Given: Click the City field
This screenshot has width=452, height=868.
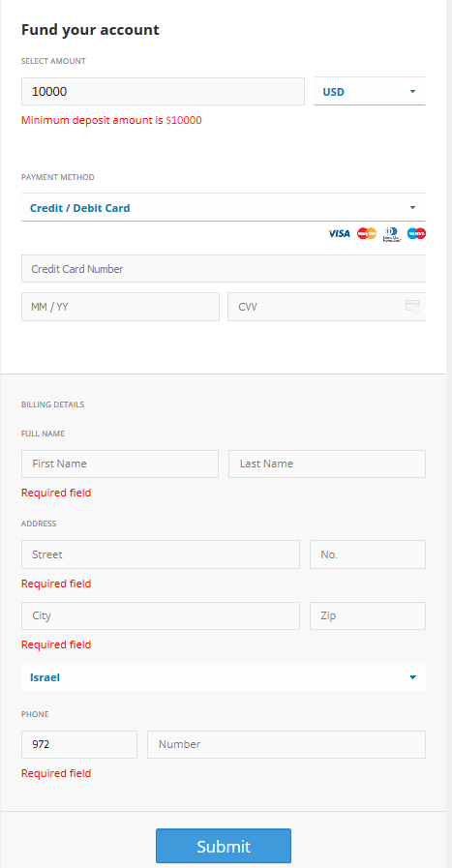Looking at the screenshot, I should 161,616.
